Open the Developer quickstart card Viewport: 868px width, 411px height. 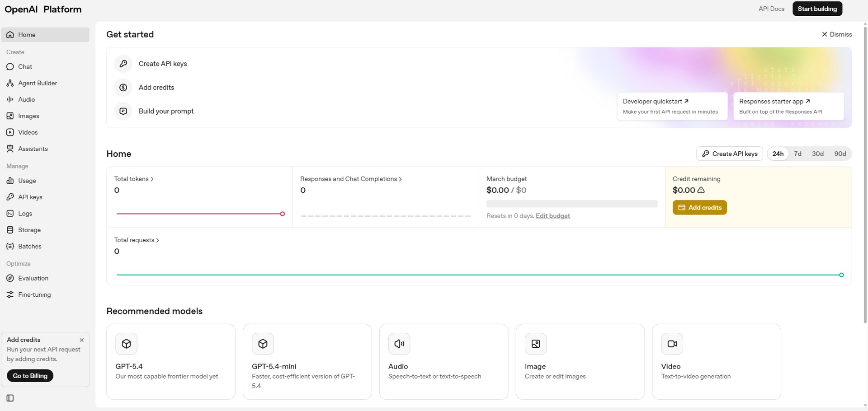click(x=672, y=106)
